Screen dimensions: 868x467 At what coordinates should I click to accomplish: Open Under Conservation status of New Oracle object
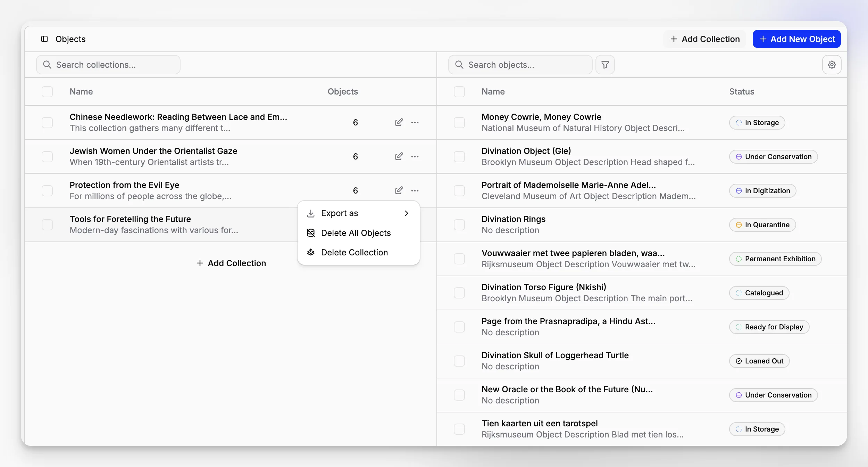tap(773, 395)
